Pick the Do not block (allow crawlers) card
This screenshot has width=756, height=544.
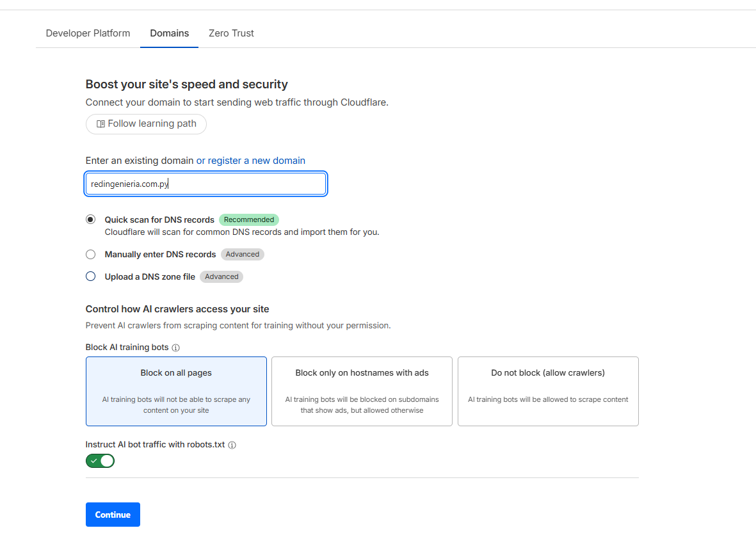(548, 391)
